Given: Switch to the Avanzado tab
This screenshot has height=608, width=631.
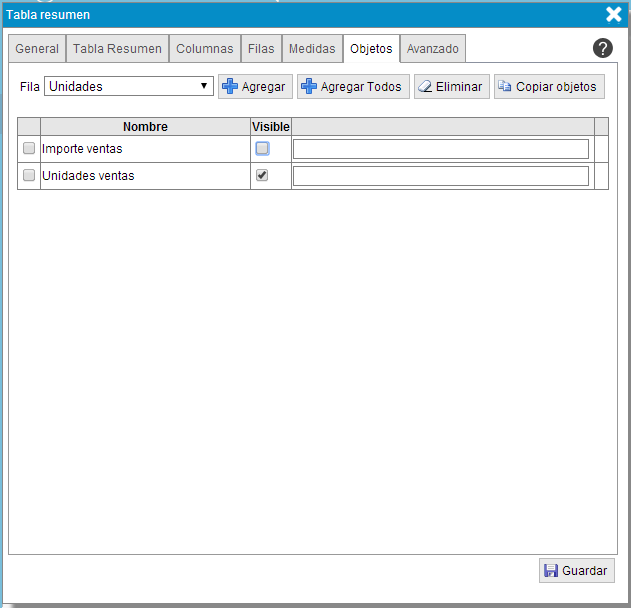Looking at the screenshot, I should click(432, 49).
